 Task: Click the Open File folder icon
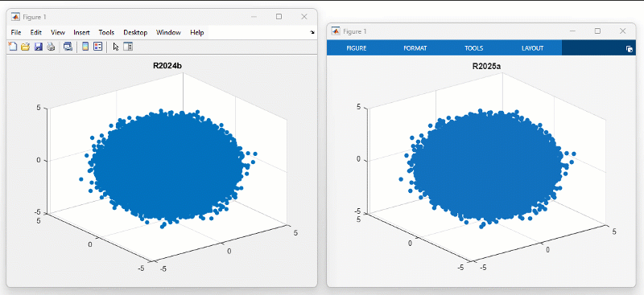click(26, 47)
